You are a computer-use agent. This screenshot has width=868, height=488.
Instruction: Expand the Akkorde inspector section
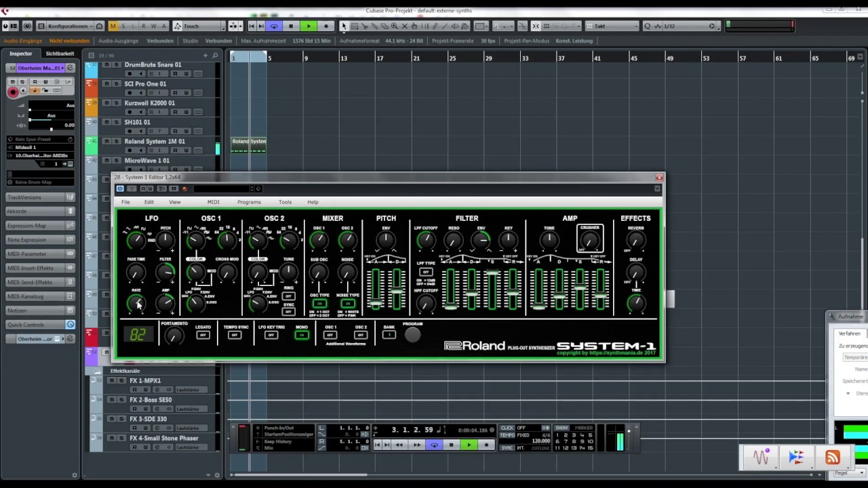(x=40, y=211)
